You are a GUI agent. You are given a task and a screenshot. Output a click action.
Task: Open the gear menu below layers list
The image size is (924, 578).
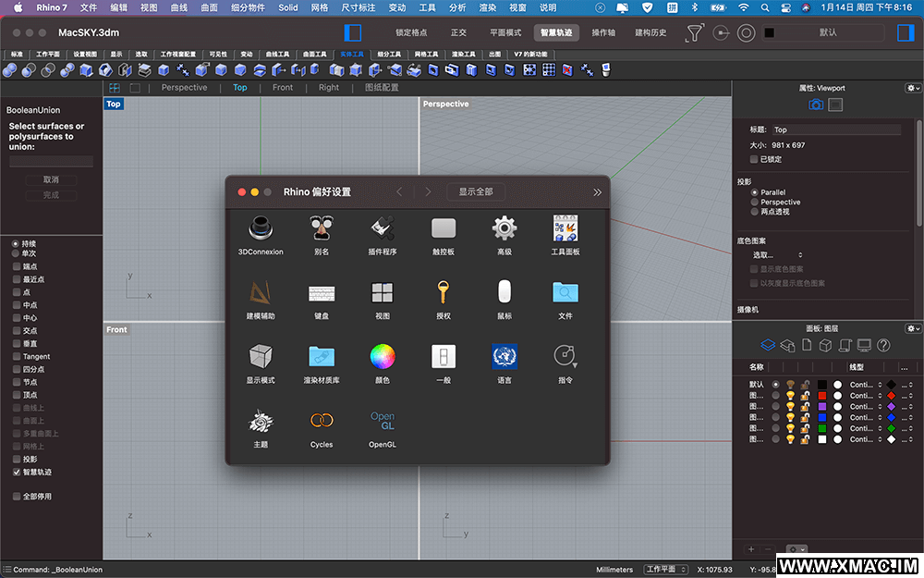coord(796,549)
